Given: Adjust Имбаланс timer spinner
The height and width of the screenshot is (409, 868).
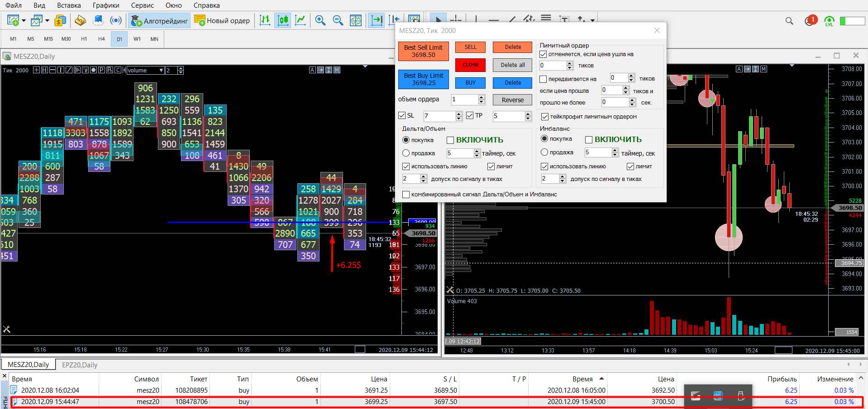Looking at the screenshot, I should (x=615, y=152).
